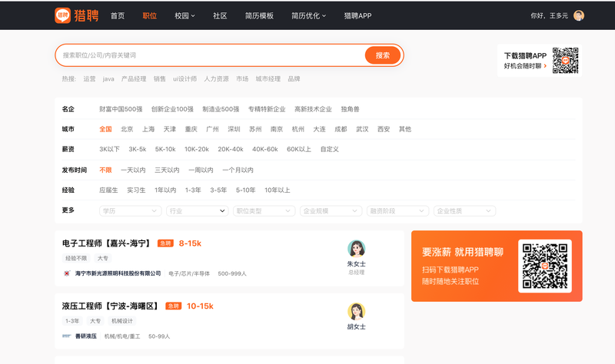Click the 急聘 badge on the 电子工程师 job
The height and width of the screenshot is (364, 615).
tap(165, 243)
